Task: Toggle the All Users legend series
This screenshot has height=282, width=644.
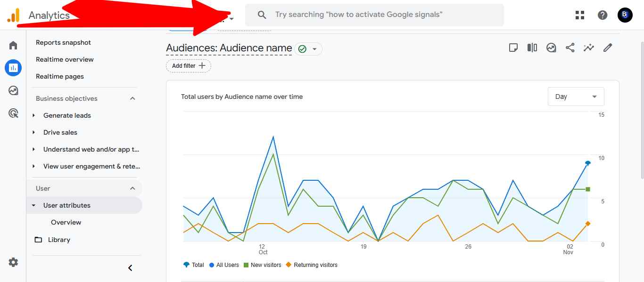Action: point(224,265)
